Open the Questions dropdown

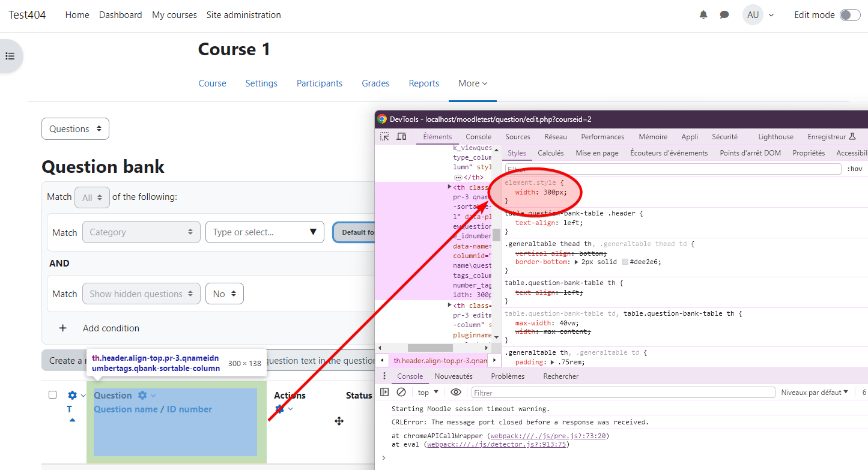tap(75, 129)
